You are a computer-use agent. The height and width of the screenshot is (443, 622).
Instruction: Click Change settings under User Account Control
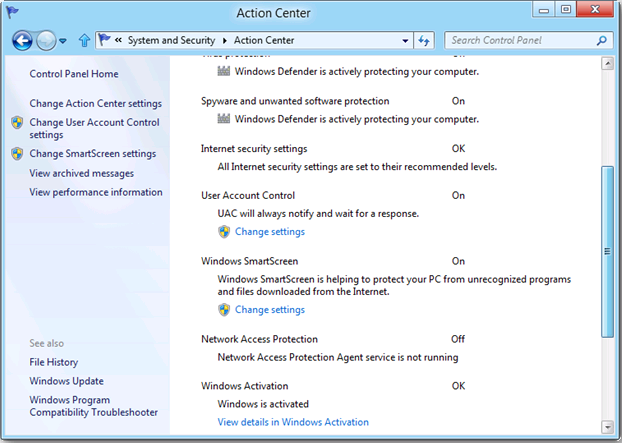click(x=270, y=232)
